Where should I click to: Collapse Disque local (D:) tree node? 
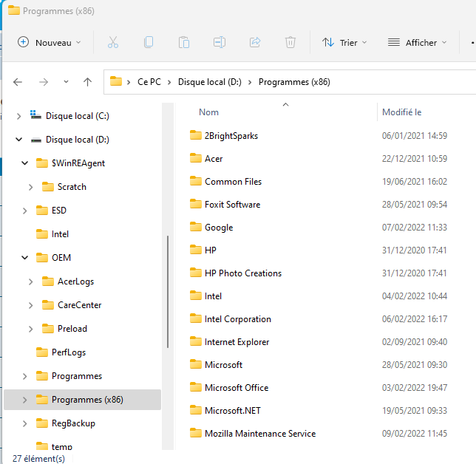pyautogui.click(x=18, y=140)
